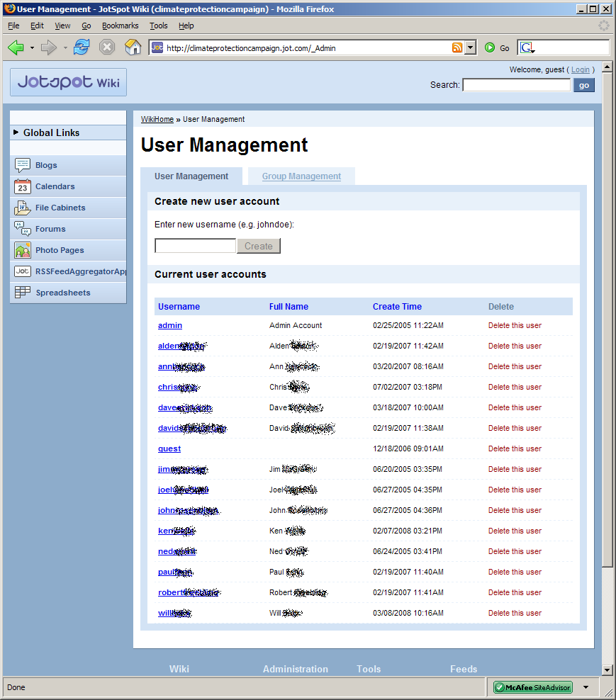616x700 pixels.
Task: Click the Jot site favicon in address bar
Action: tap(157, 47)
